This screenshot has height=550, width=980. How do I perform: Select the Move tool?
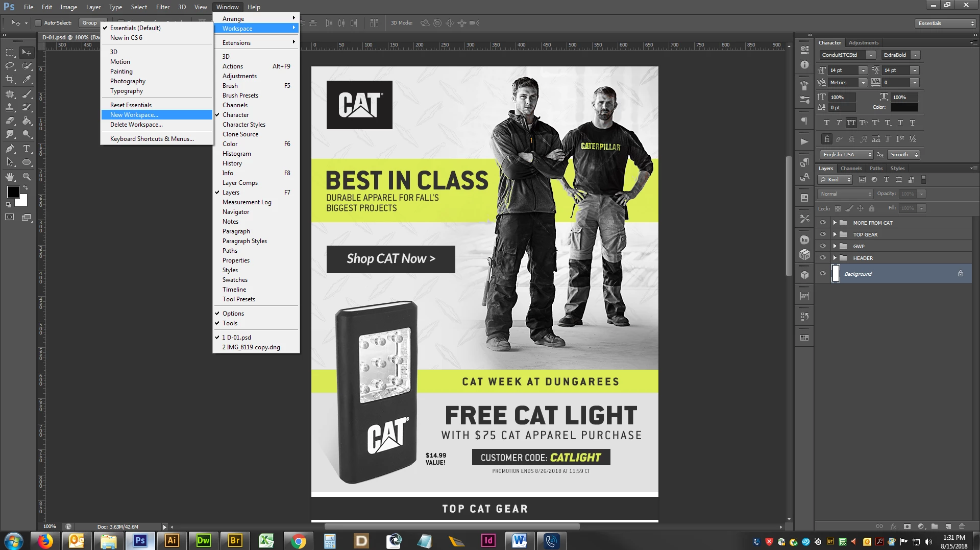tap(27, 53)
